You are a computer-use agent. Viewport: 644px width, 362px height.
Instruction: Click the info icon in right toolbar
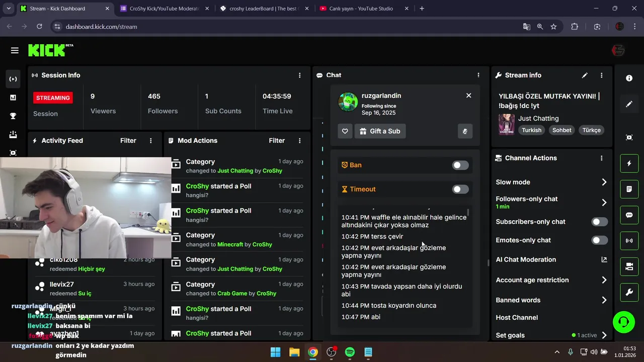pos(629,78)
